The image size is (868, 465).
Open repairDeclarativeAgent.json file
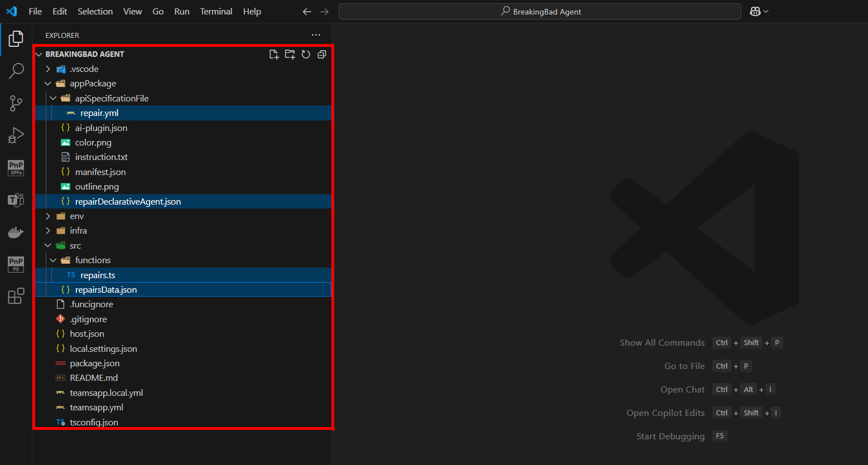184,201
